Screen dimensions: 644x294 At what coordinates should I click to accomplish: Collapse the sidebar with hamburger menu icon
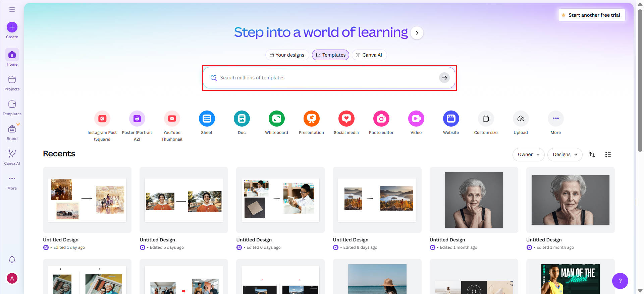pyautogui.click(x=12, y=10)
